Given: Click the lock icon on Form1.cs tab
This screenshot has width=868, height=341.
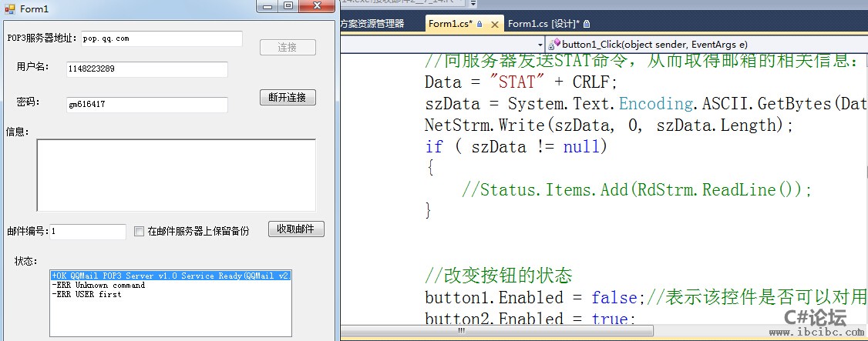Looking at the screenshot, I should pyautogui.click(x=479, y=24).
